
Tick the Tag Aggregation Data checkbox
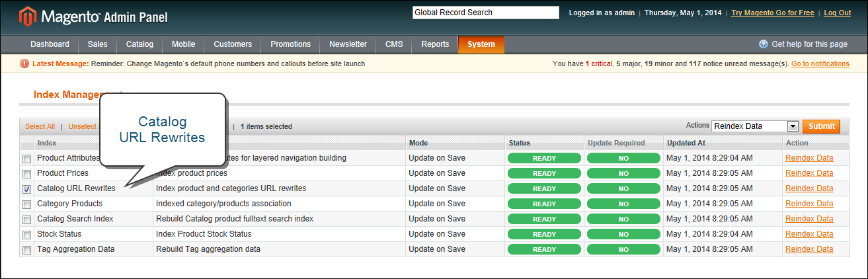(27, 250)
